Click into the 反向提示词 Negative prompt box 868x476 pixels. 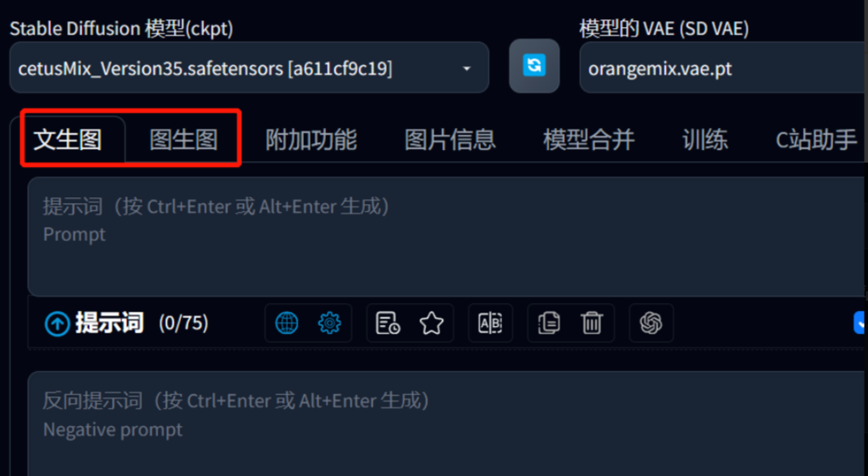pyautogui.click(x=447, y=423)
